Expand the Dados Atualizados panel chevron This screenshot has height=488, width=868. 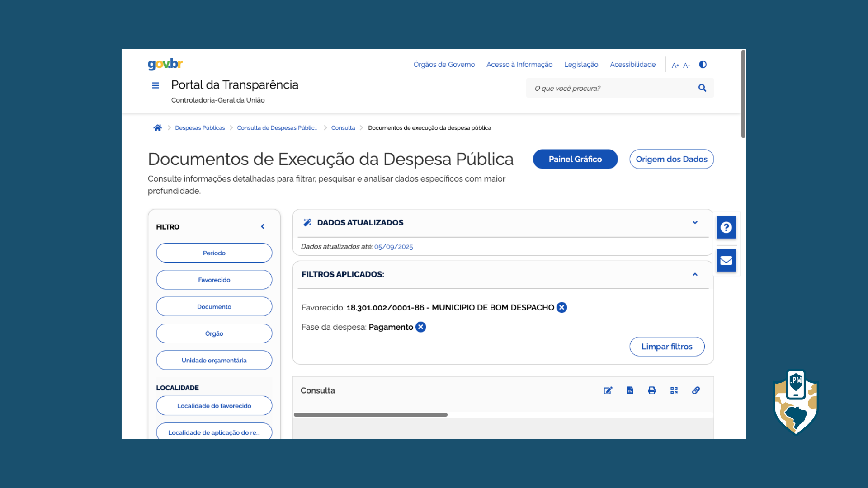[695, 222]
